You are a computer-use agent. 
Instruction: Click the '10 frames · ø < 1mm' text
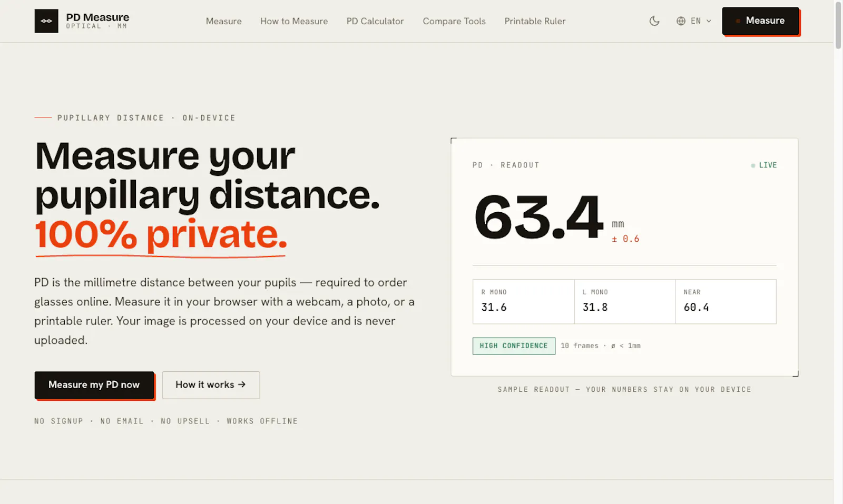tap(601, 346)
